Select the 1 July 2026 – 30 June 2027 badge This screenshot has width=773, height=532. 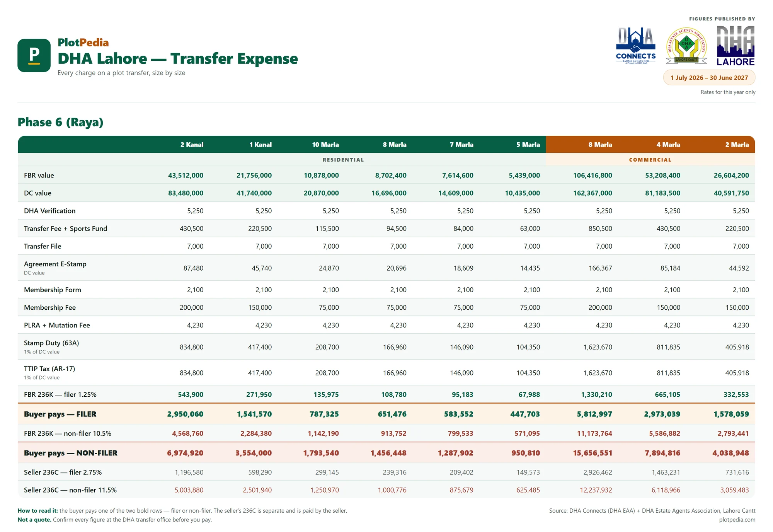tap(709, 78)
